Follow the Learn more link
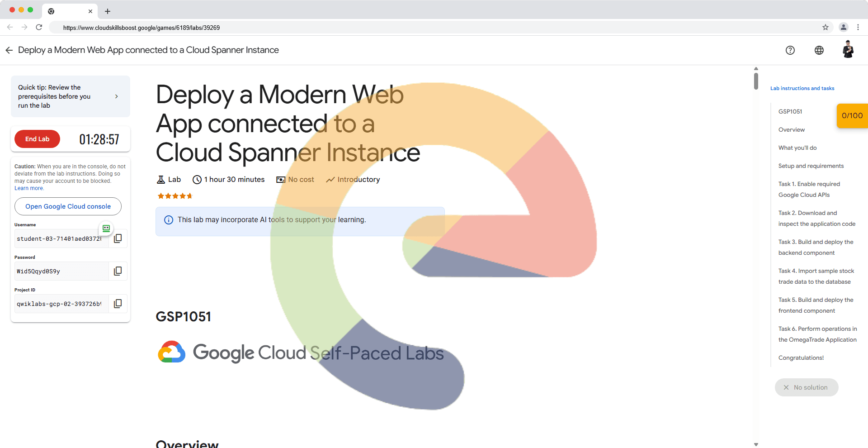868x448 pixels. (29, 188)
